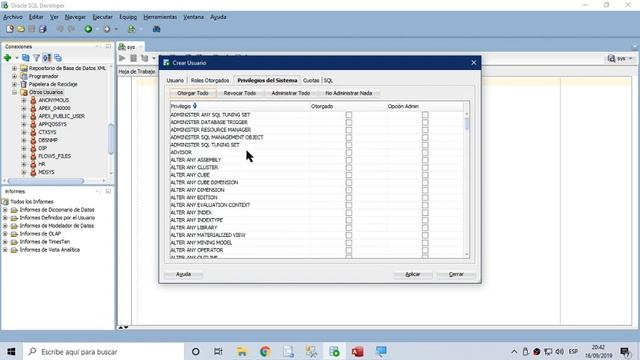Expand the Programador tree node

15,76
